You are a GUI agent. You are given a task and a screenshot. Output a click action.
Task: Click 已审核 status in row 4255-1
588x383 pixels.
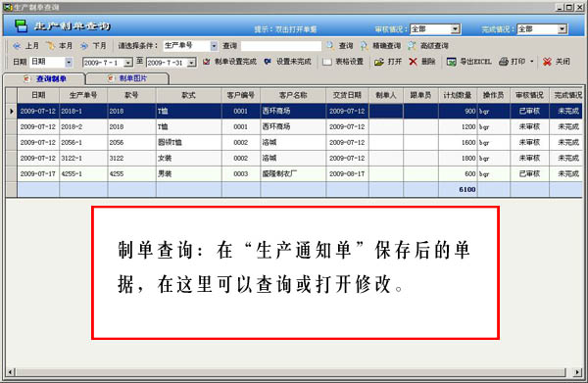pyautogui.click(x=529, y=174)
